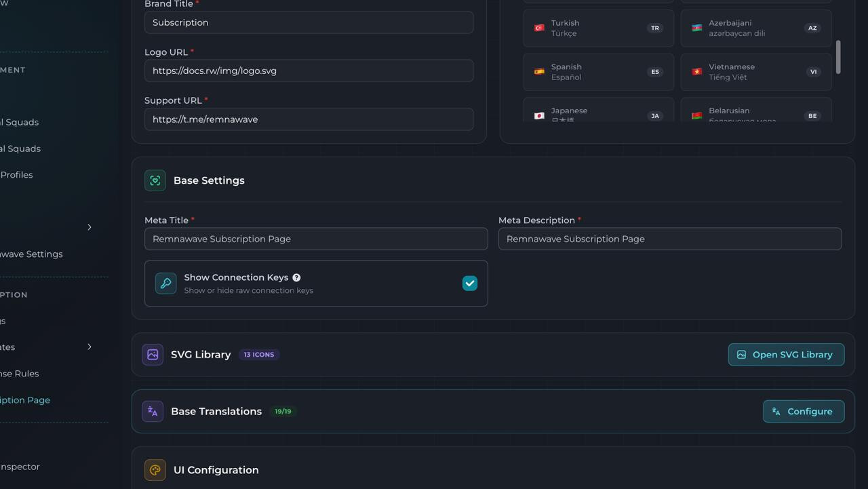Image resolution: width=868 pixels, height=489 pixels.
Task: Click the key icon beside Show Connection Keys
Action: coord(165,283)
